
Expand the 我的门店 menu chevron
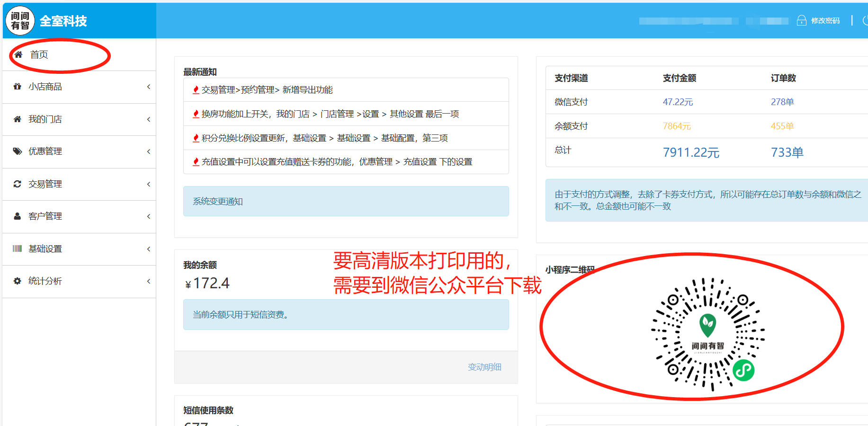click(x=149, y=119)
